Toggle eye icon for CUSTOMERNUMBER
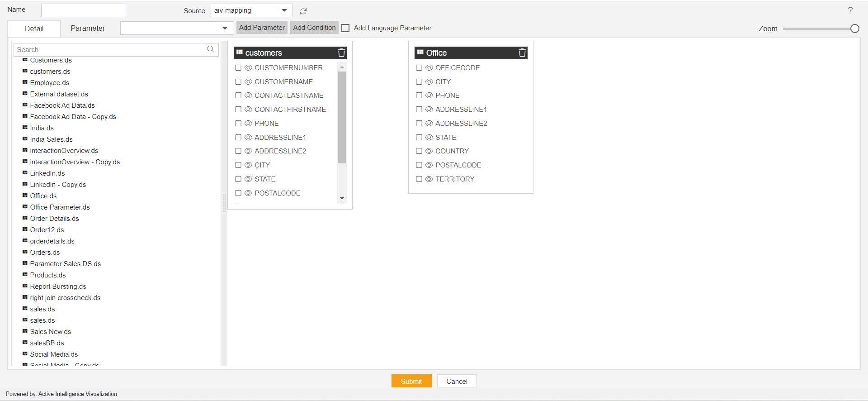The image size is (868, 401). pyautogui.click(x=248, y=68)
